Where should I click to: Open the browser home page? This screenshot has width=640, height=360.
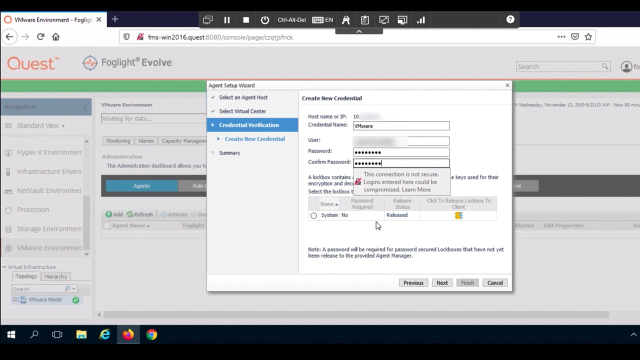[x=56, y=37]
